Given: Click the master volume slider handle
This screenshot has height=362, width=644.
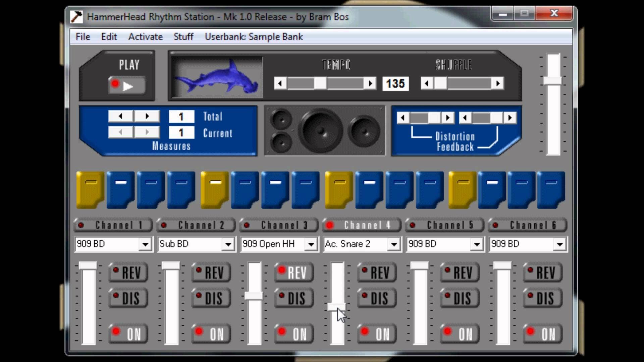Looking at the screenshot, I should (552, 80).
